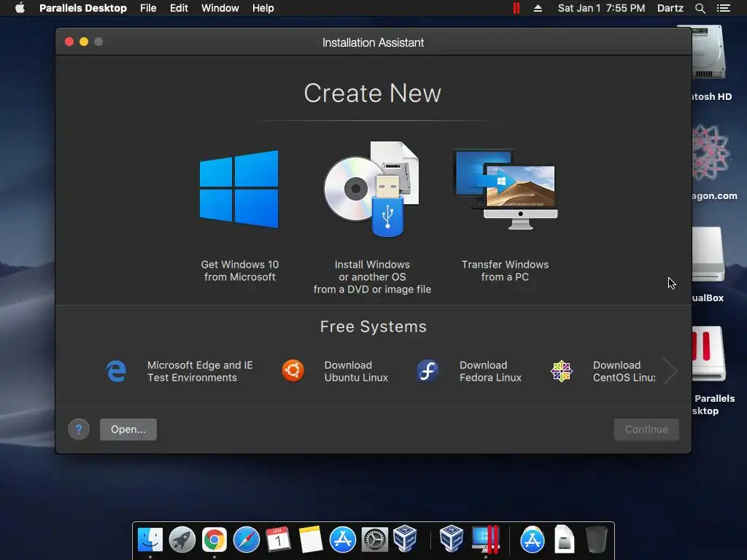Open the Parallels Desktop menu
Screen dimensions: 747x560
click(x=83, y=8)
